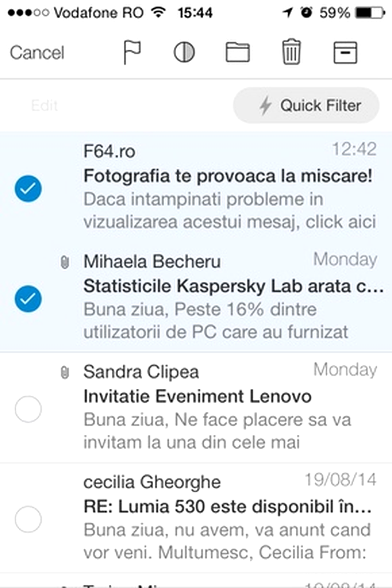This screenshot has width=392, height=588.
Task: Tap Fotografia te provoaca la miscare subject
Action: (x=228, y=176)
